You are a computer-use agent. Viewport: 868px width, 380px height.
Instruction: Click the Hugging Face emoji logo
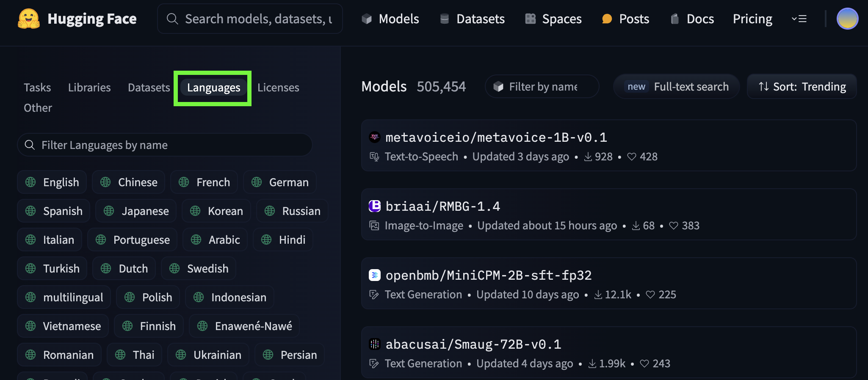coord(29,19)
